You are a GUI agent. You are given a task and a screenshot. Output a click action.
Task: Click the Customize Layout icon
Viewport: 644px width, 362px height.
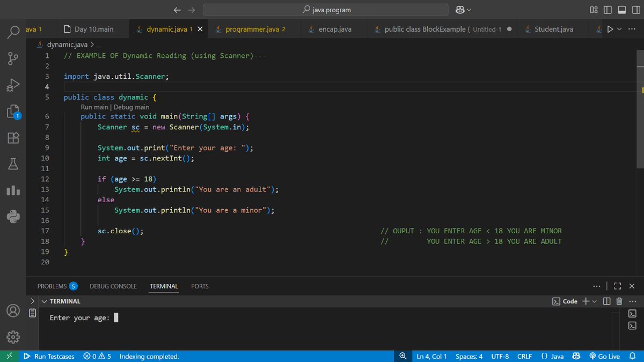[594, 10]
